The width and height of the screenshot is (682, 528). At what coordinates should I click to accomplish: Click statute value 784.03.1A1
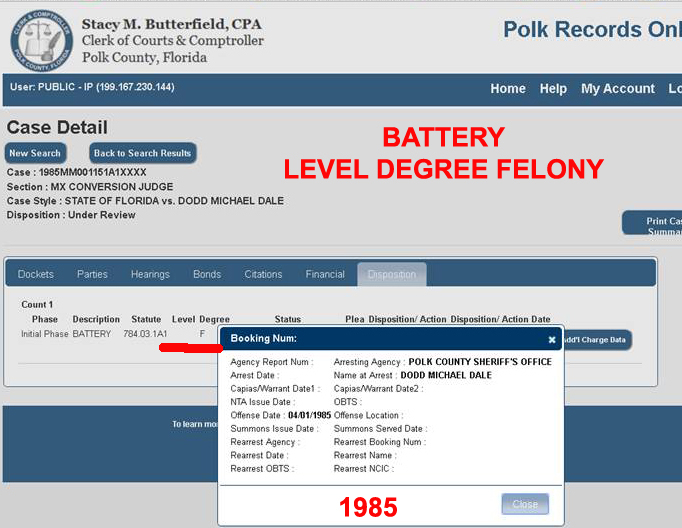[145, 334]
